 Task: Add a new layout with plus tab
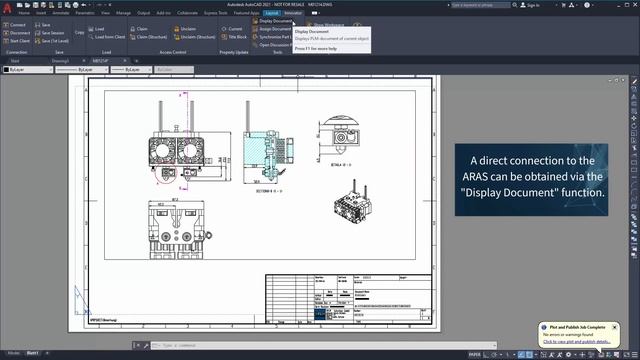pyautogui.click(x=47, y=353)
